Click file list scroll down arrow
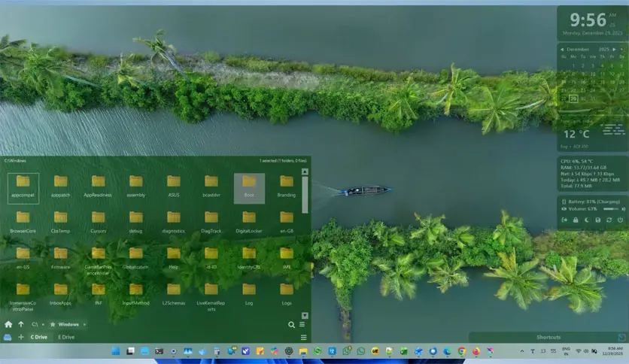 pos(305,316)
